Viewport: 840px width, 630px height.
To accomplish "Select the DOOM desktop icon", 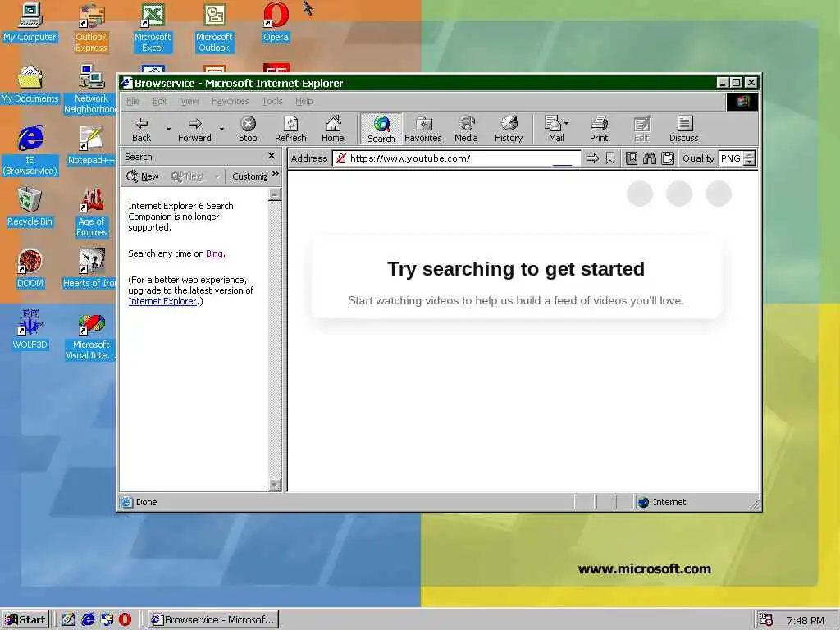I will [30, 269].
